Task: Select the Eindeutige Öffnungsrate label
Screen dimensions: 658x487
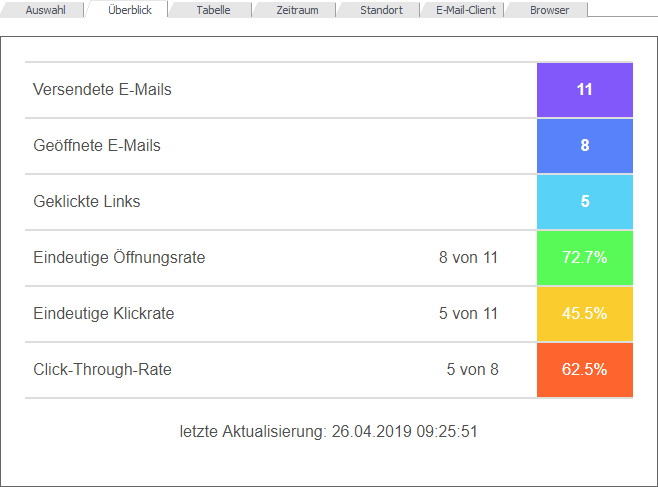Action: 119,258
